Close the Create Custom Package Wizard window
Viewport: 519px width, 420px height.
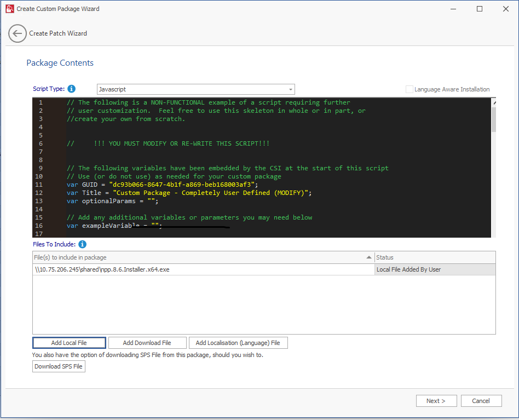coord(506,9)
